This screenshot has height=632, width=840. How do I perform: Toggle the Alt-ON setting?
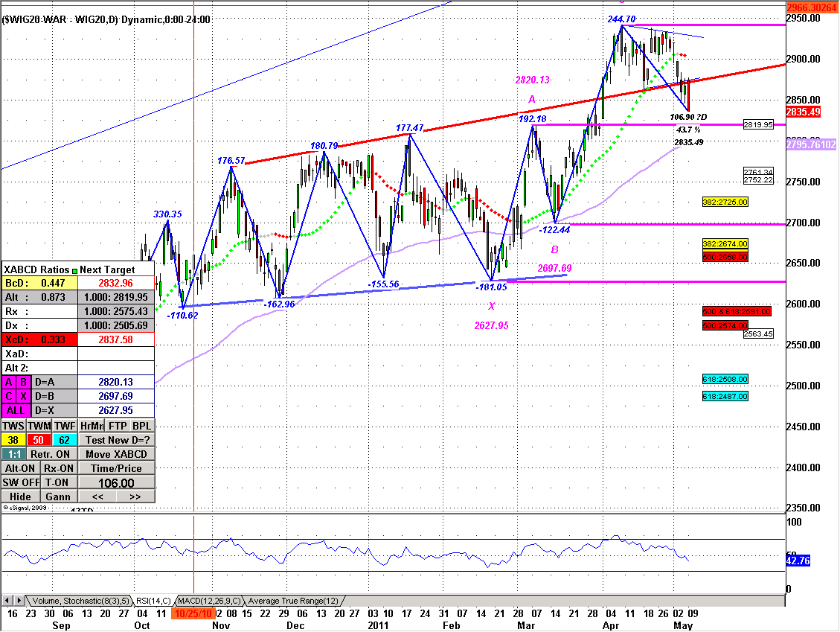coord(20,468)
